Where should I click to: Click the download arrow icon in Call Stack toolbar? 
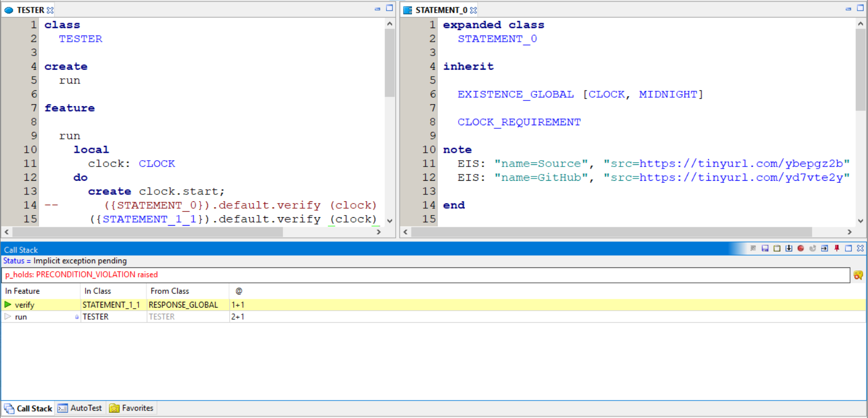pyautogui.click(x=789, y=248)
